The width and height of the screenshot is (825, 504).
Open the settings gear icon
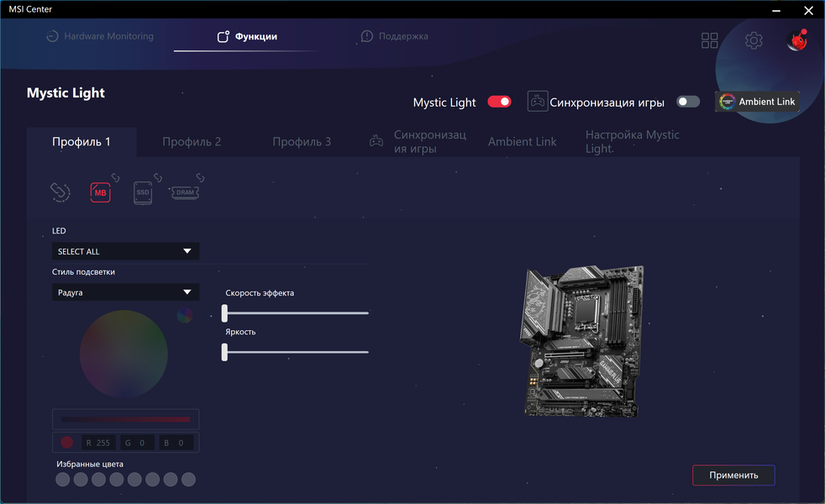click(754, 40)
